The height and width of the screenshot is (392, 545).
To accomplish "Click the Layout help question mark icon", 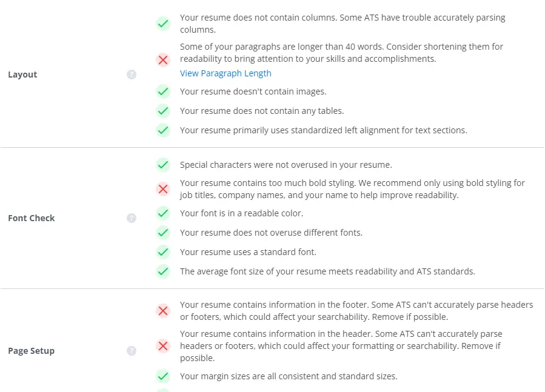I will click(132, 75).
